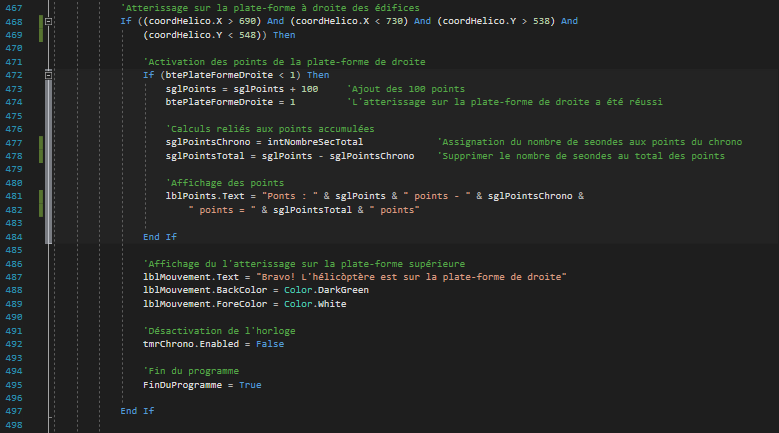Click intNombreSecTotal on line 477
Screen dimensions: 779x433
[x=315, y=142]
